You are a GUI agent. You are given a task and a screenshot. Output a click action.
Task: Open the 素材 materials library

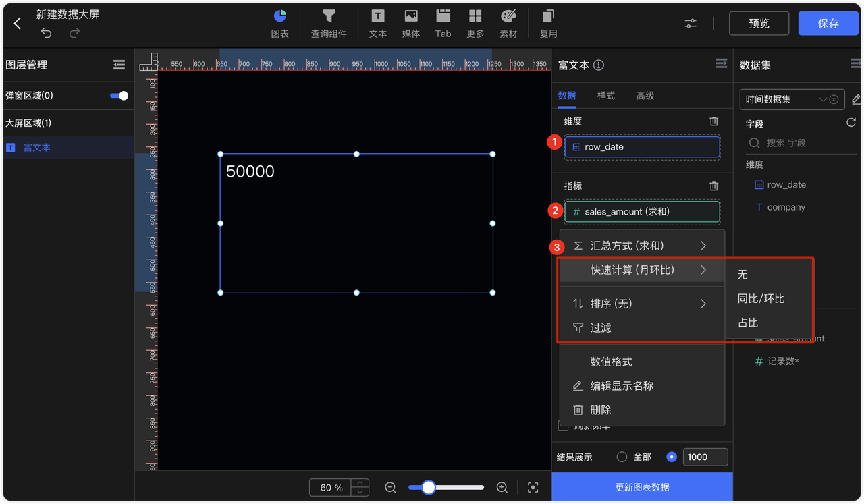(508, 24)
